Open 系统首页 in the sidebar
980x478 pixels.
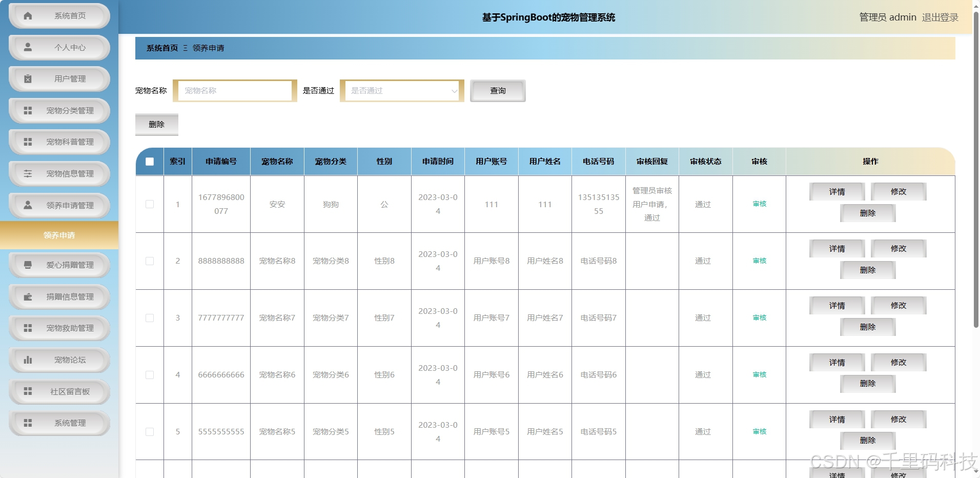tap(59, 16)
